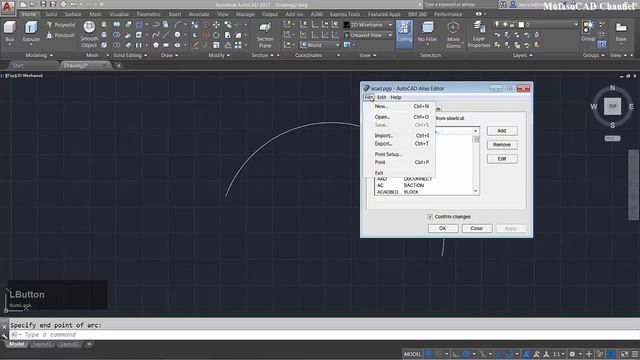Image resolution: width=640 pixels, height=360 pixels.
Task: Open the AutoCAD application menu logo
Action: 8,7
